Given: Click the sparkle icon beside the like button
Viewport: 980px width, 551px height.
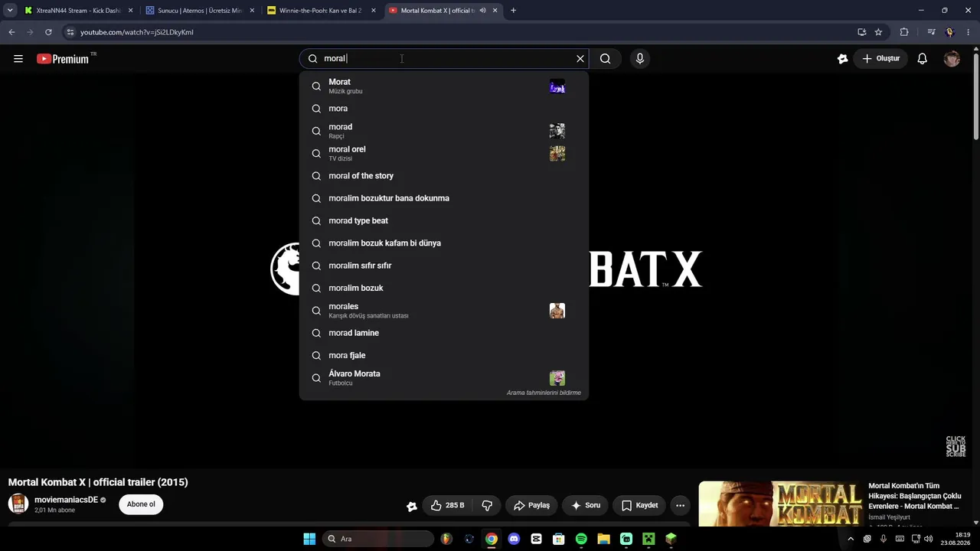Looking at the screenshot, I should click(x=412, y=506).
